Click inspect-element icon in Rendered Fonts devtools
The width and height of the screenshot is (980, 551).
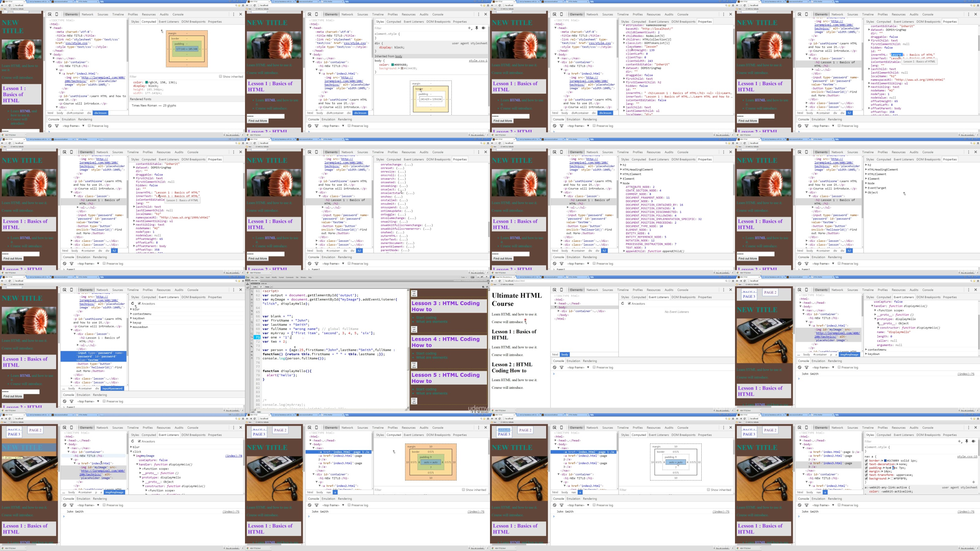50,14
